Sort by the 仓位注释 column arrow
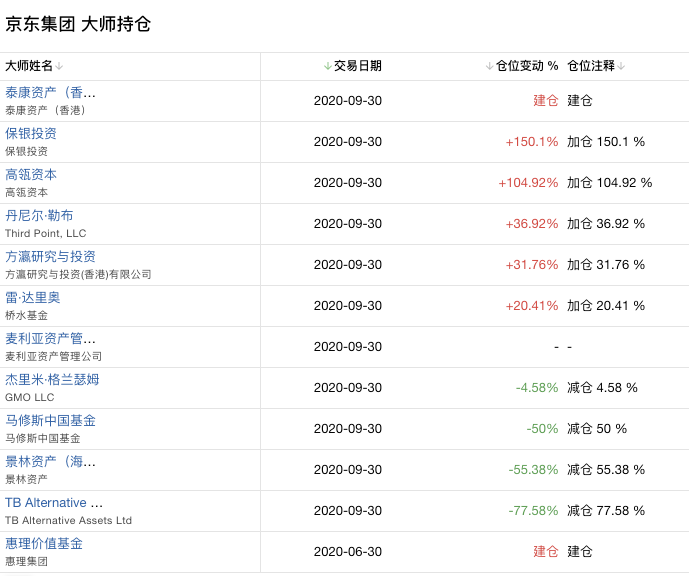This screenshot has height=576, width=689. tap(621, 66)
